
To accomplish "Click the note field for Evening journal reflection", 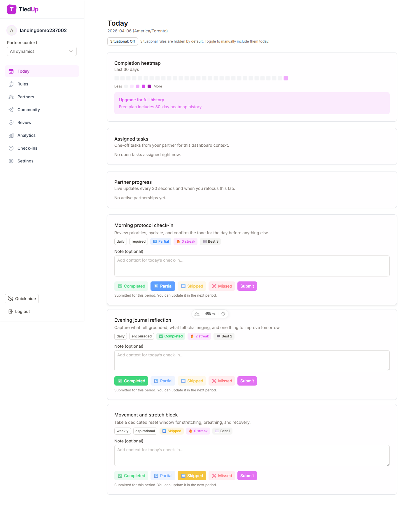I will pyautogui.click(x=252, y=361).
